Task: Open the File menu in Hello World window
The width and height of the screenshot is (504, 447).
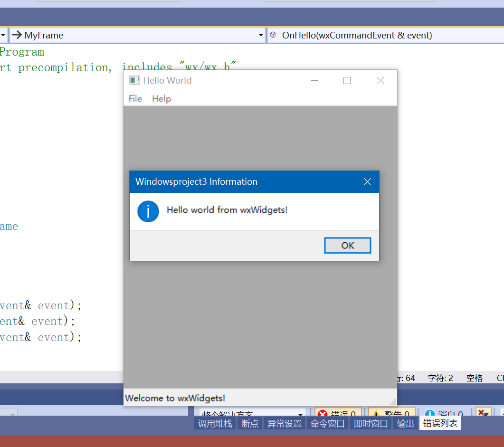Action: 135,98
